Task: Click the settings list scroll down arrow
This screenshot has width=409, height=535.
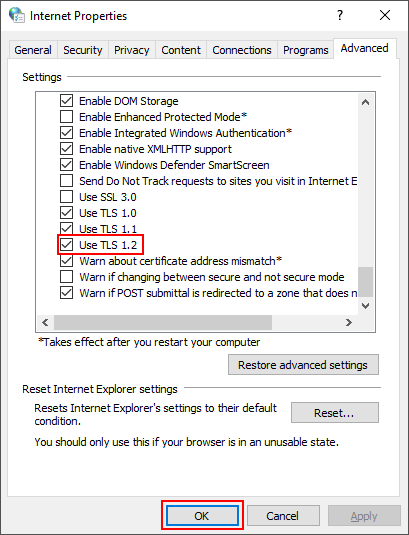Action: pyautogui.click(x=365, y=305)
